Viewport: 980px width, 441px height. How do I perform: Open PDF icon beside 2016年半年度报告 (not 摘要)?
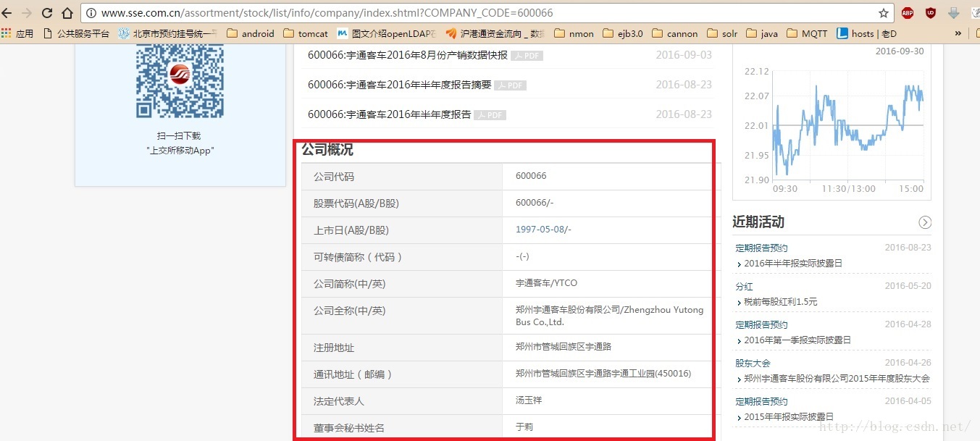click(490, 115)
